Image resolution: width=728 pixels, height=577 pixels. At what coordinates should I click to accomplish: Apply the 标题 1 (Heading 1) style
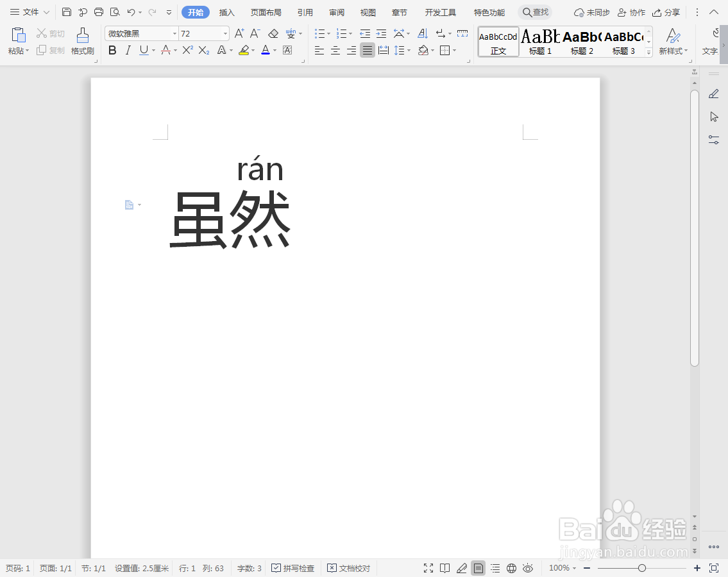tap(540, 41)
